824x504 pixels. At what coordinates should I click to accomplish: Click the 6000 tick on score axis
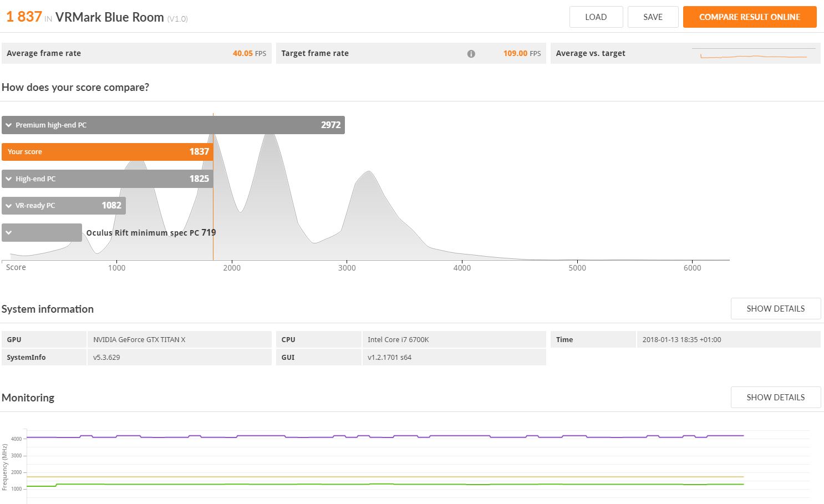tap(692, 268)
